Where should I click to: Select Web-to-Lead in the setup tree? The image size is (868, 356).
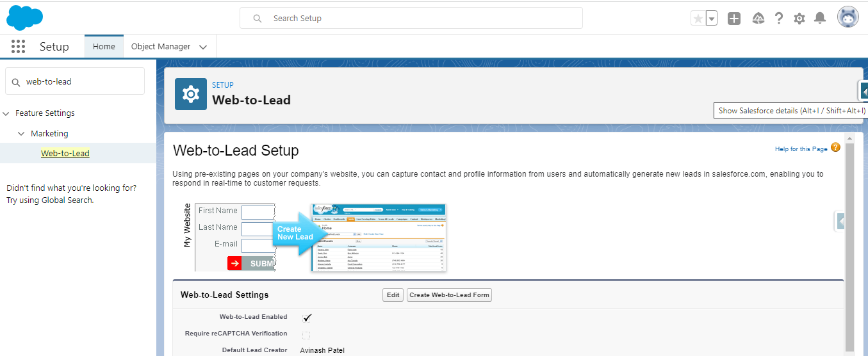click(65, 154)
